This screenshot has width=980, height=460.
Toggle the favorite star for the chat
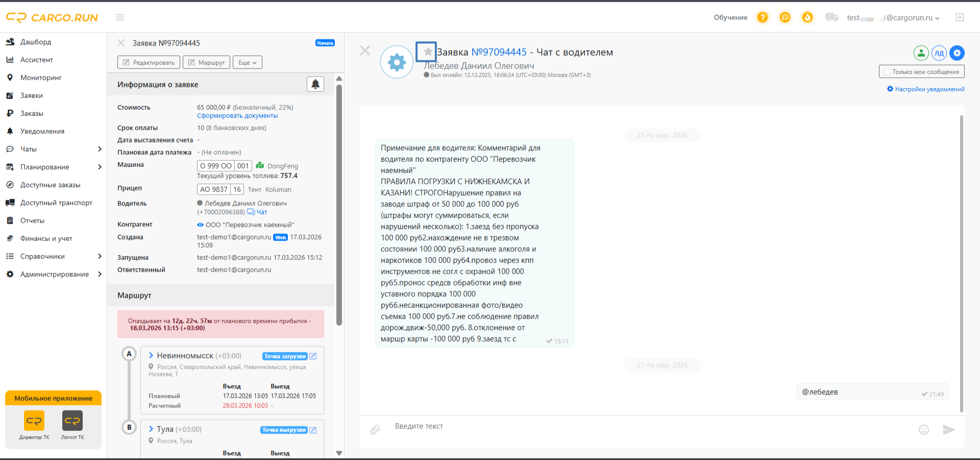[x=427, y=52]
